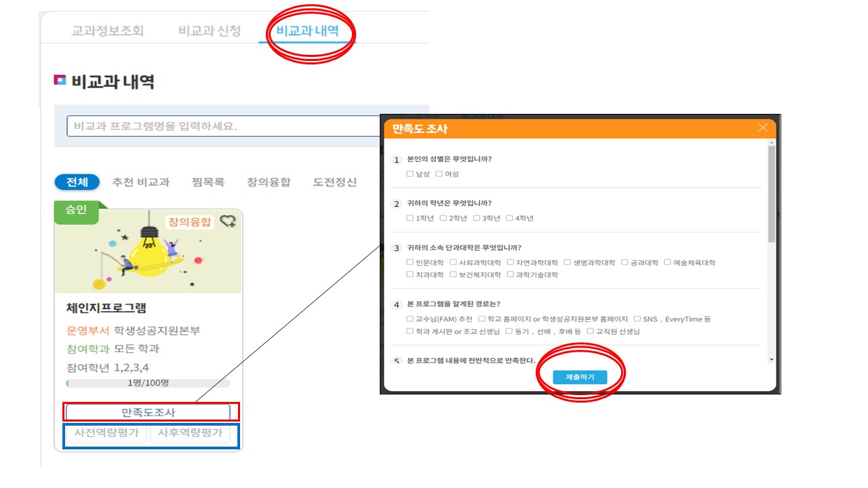Click the survey dialog vertical scrollbar
The image size is (868, 488).
771,197
